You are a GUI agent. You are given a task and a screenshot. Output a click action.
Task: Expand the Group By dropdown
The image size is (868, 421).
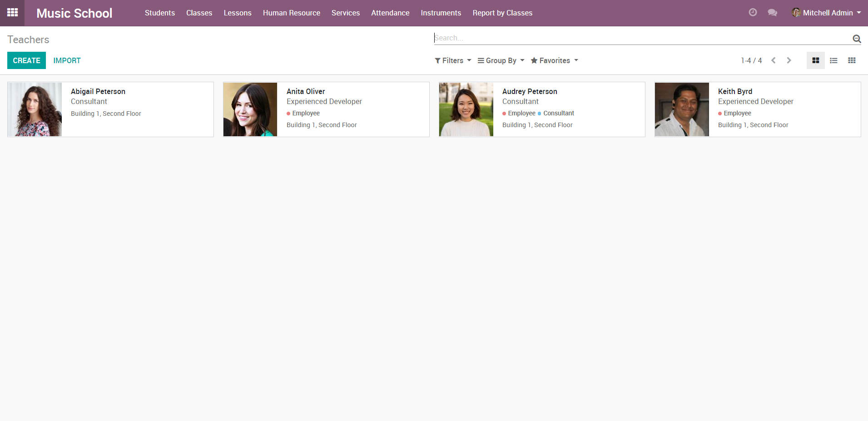point(501,60)
